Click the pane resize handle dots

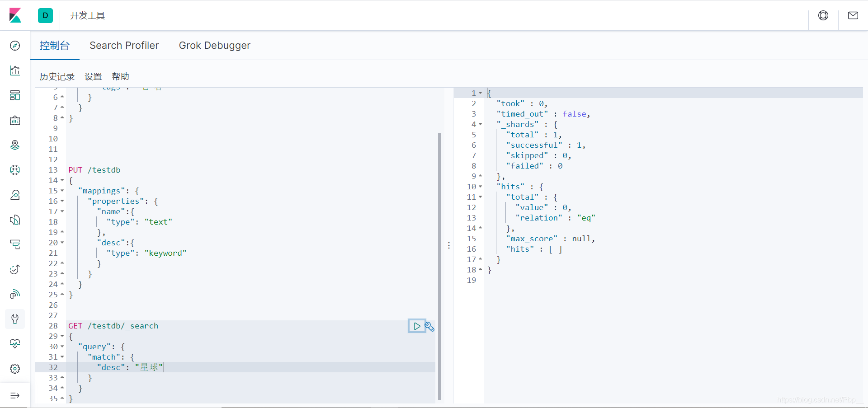click(449, 245)
